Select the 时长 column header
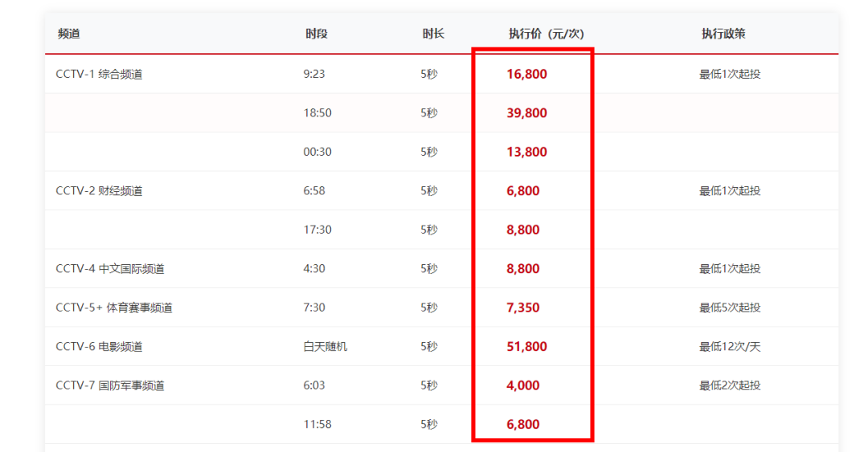This screenshot has width=868, height=452. [x=433, y=34]
